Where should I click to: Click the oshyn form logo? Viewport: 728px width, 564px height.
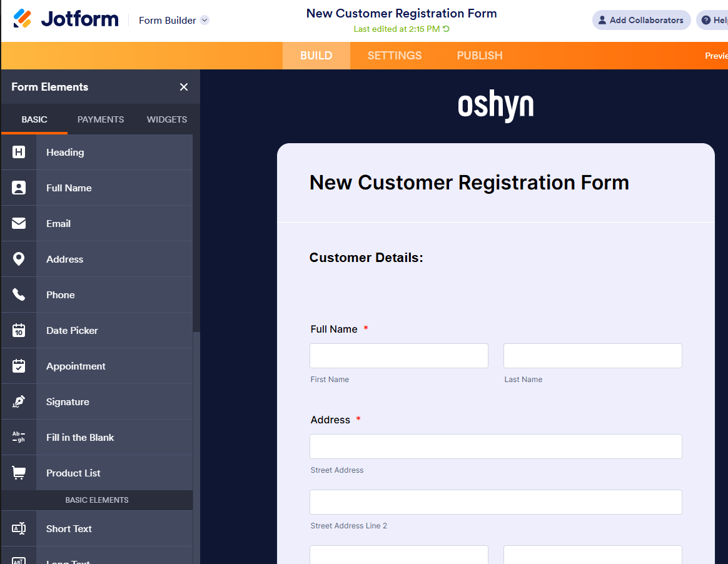click(495, 106)
